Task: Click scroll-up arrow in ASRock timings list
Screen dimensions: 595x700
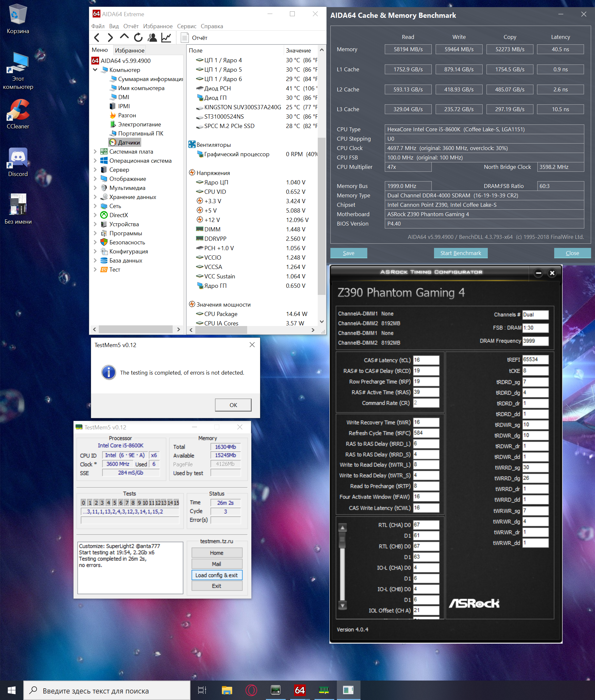Action: coord(343,528)
